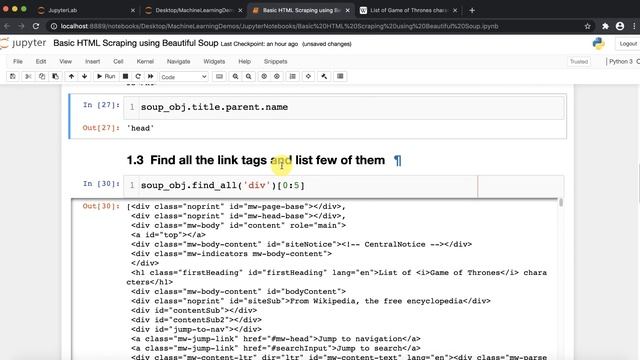The height and width of the screenshot is (360, 640).
Task: Interrupt the kernel with the stop square
Action: click(126, 76)
